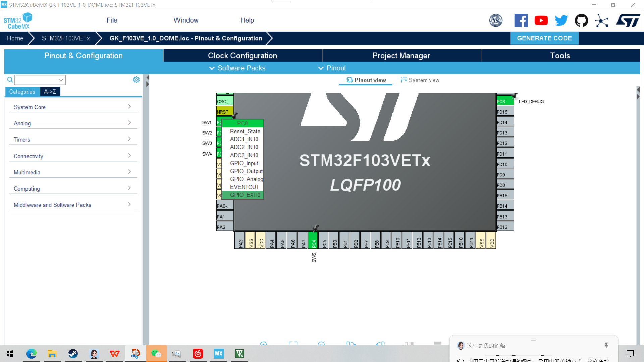
Task: Switch to the A->Z list tab
Action: (50, 92)
